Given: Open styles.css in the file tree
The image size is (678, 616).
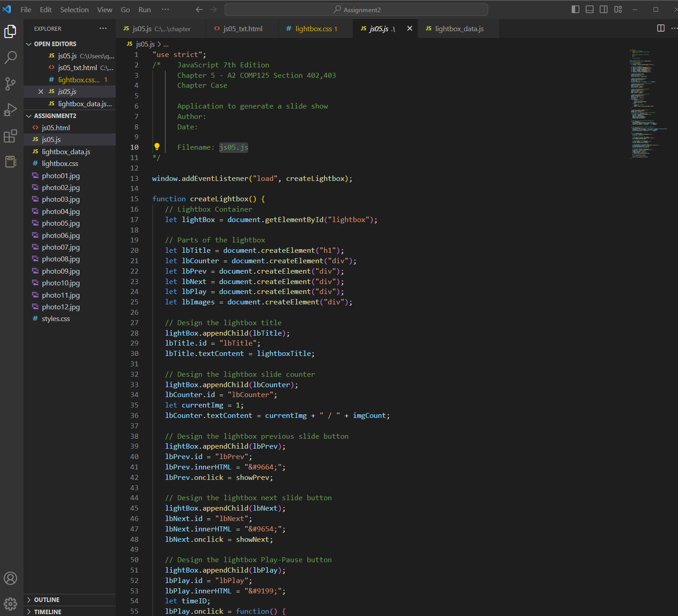Looking at the screenshot, I should click(70, 318).
